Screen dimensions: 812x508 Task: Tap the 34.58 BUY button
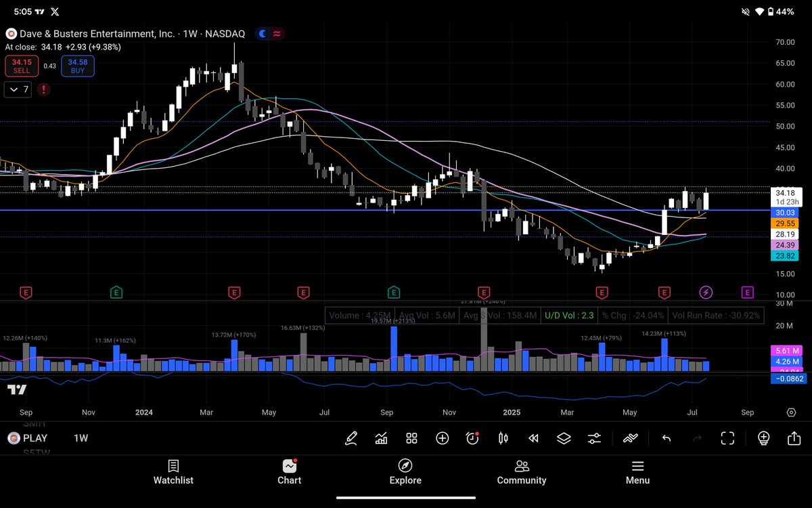tap(78, 66)
